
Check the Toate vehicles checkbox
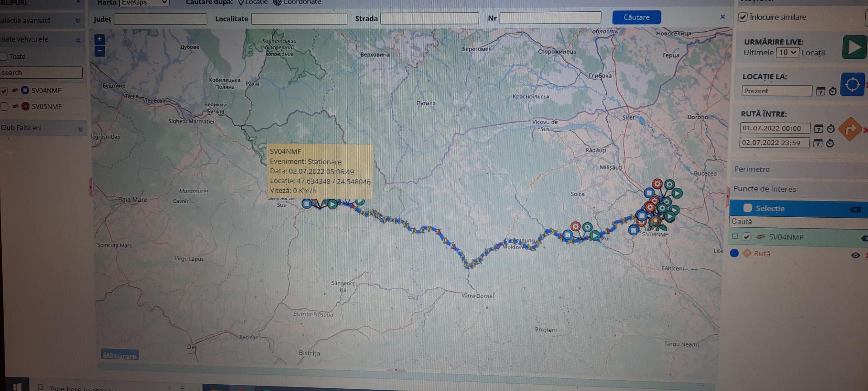pos(4,56)
